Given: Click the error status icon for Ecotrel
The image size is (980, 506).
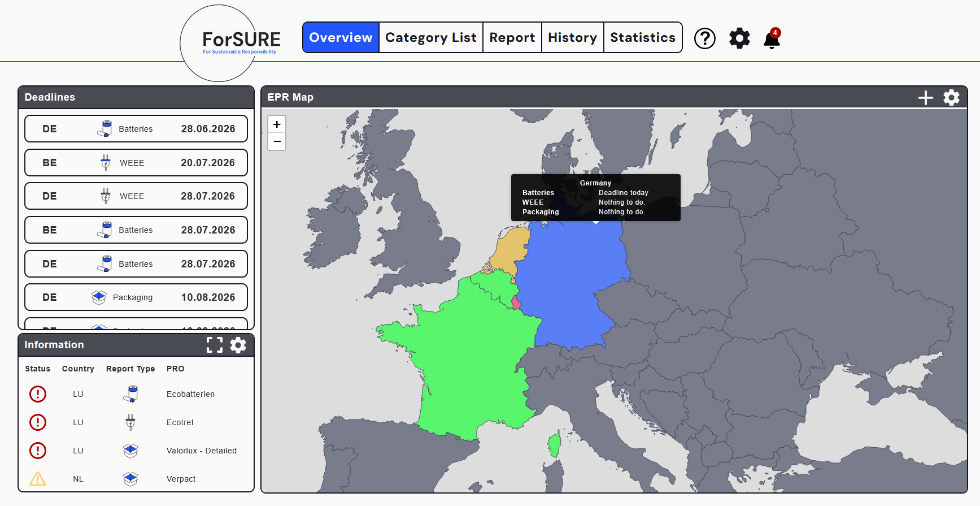Looking at the screenshot, I should 38,422.
